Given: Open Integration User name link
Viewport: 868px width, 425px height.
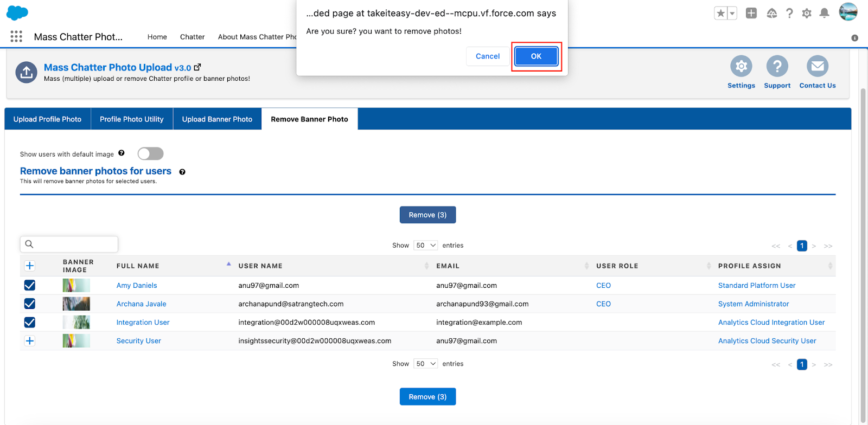Looking at the screenshot, I should point(143,323).
